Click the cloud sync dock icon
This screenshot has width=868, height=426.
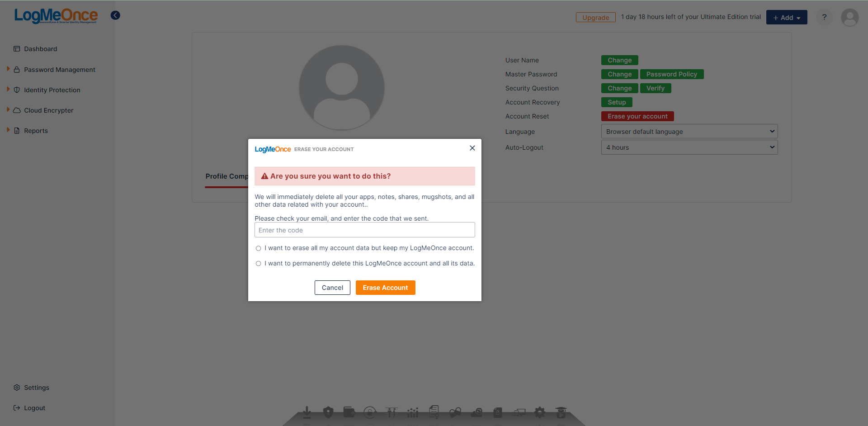476,412
